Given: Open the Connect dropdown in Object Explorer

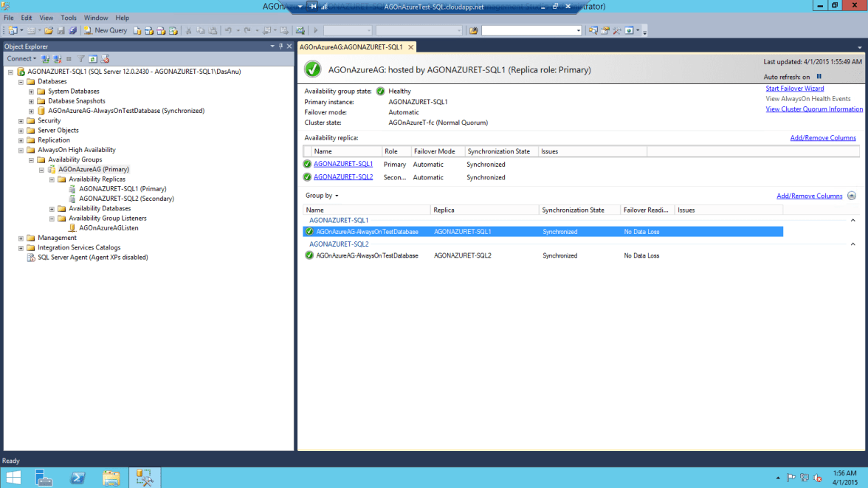Looking at the screenshot, I should [21, 58].
